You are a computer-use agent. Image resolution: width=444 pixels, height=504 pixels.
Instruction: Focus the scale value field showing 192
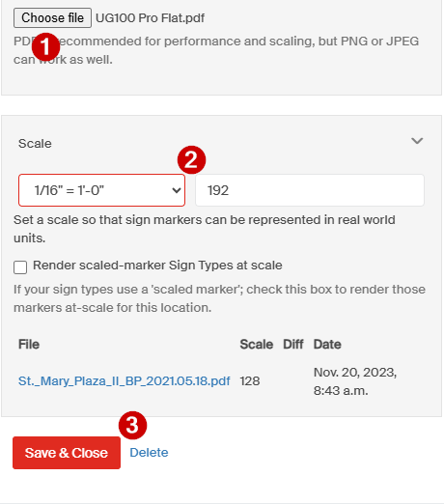click(310, 190)
